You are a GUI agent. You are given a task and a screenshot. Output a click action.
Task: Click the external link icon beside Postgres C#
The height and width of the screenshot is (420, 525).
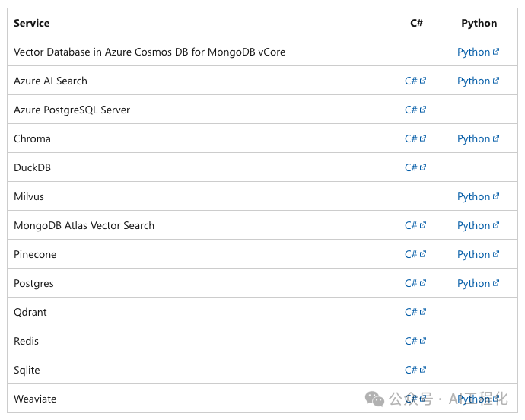pyautogui.click(x=423, y=283)
